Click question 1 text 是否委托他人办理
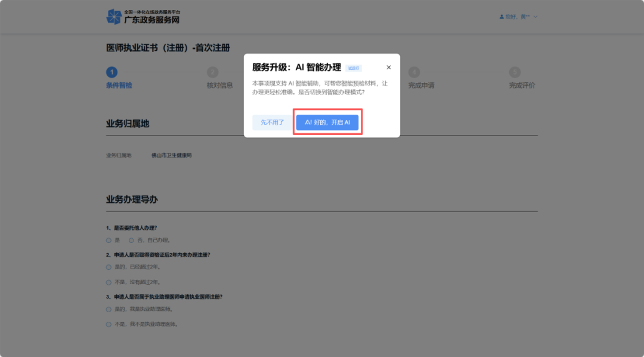The height and width of the screenshot is (357, 644). point(131,228)
